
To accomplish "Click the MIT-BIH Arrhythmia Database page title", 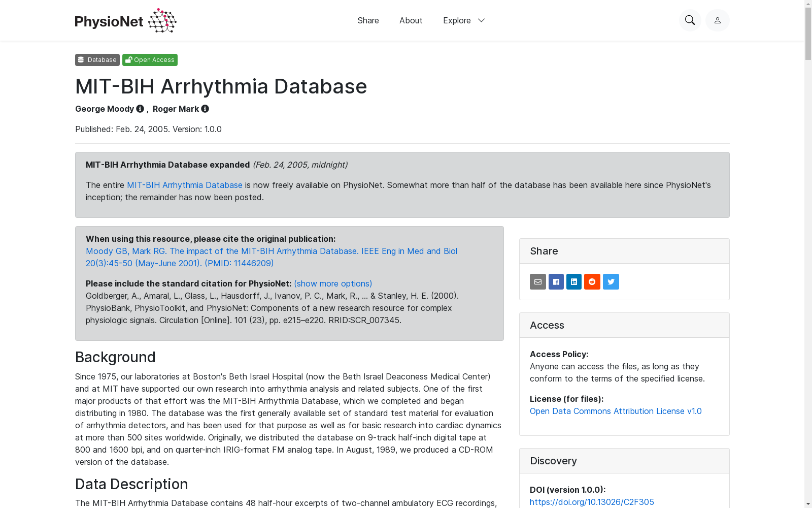I will coord(221,86).
